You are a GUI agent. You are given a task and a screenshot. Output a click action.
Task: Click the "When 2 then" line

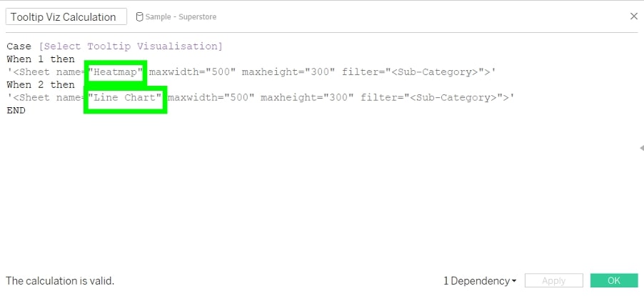pos(41,84)
